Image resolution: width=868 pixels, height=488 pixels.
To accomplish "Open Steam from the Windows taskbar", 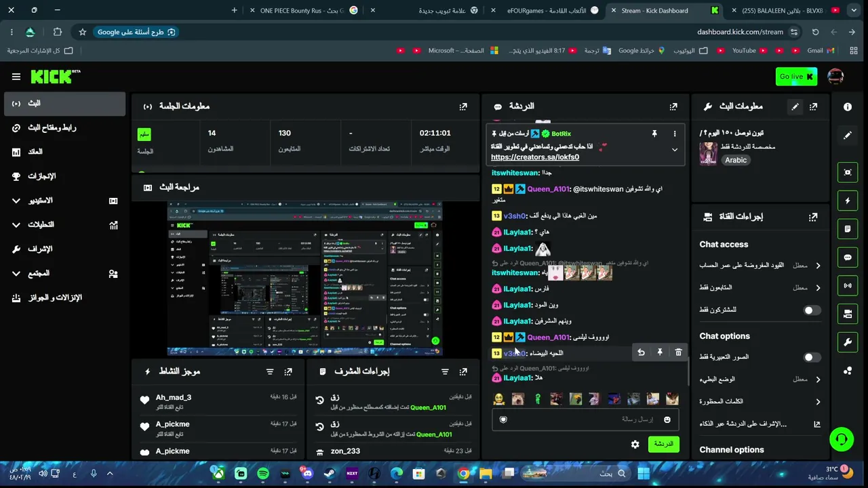I will click(x=330, y=474).
